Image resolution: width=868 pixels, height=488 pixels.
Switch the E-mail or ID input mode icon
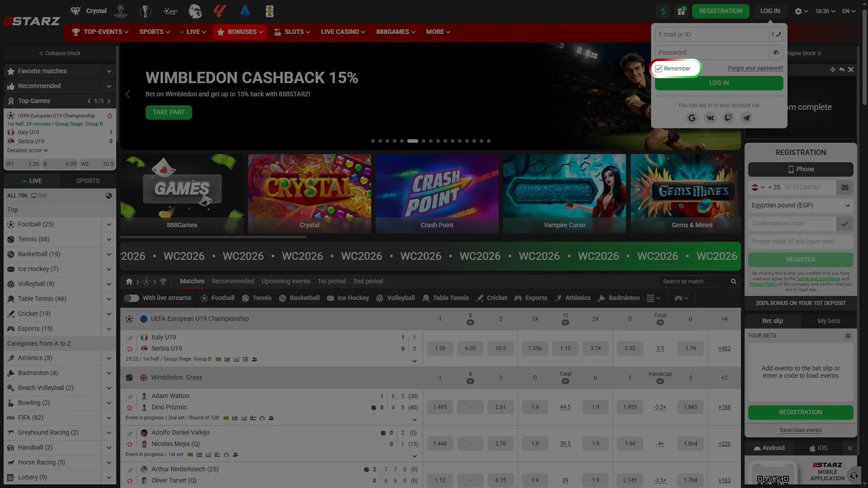coord(776,34)
